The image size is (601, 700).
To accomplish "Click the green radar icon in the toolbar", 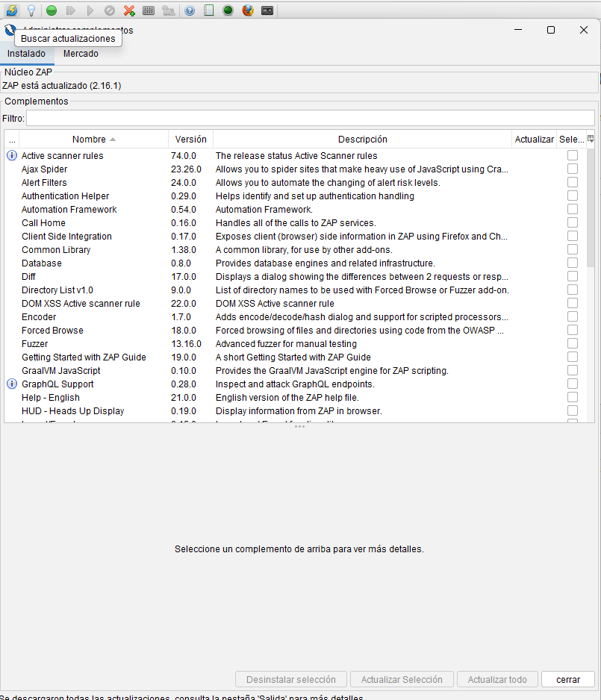I will (x=228, y=10).
